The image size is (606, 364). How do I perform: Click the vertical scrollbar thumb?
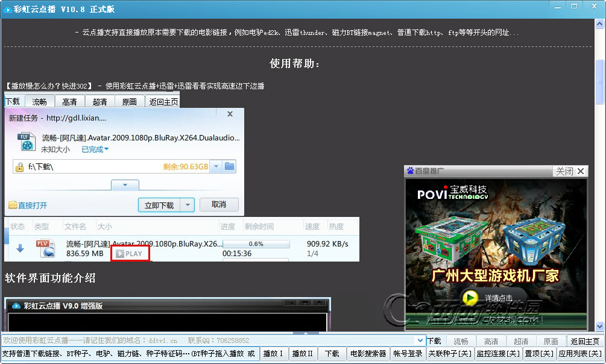point(599,81)
